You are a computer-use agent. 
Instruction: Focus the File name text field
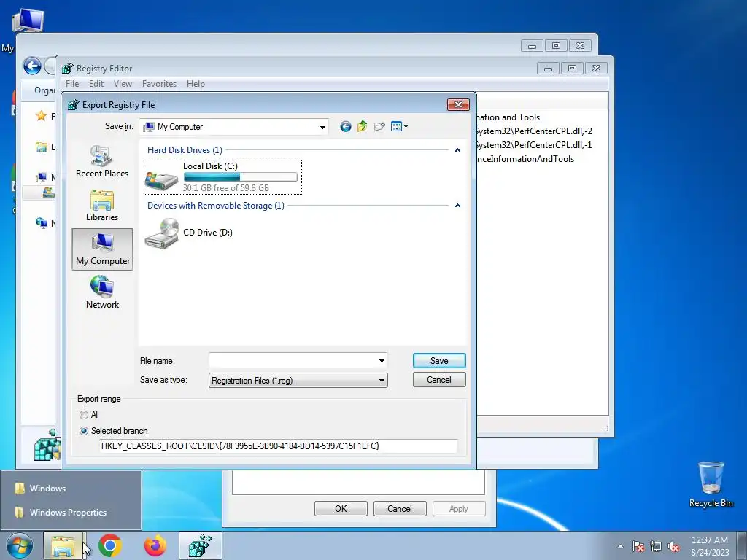(293, 361)
